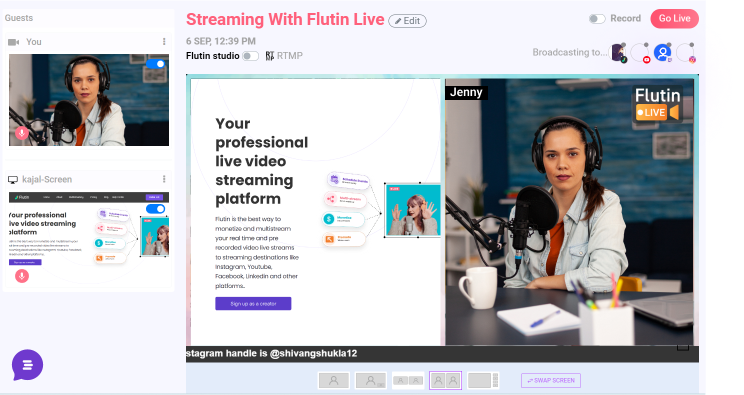Select the RTMP option
The width and height of the screenshot is (744, 395).
(x=284, y=56)
